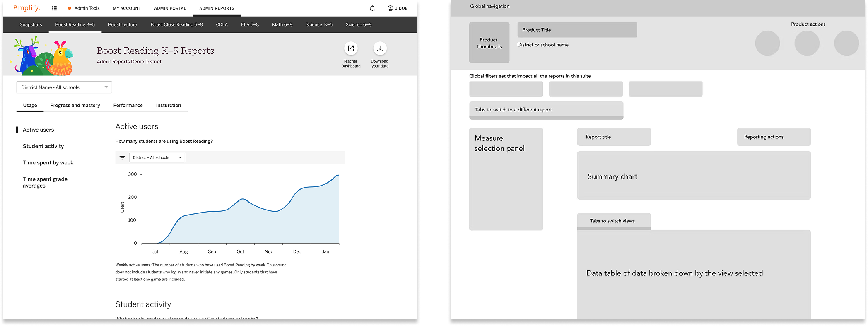Click the second global filter placeholder

click(586, 89)
